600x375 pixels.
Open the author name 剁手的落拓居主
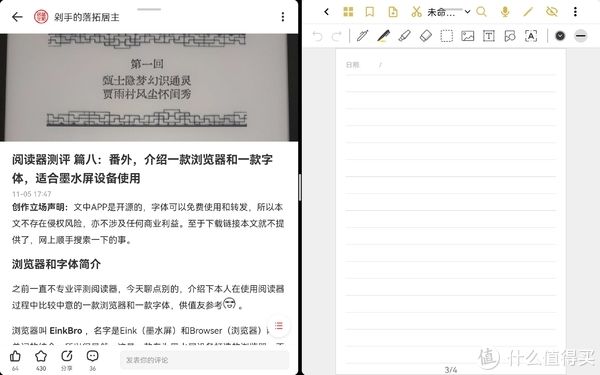coord(87,17)
